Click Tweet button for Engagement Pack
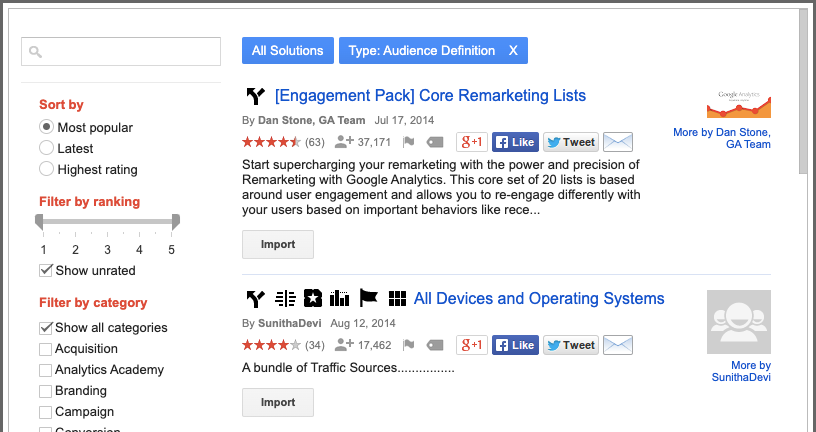The width and height of the screenshot is (816, 432). tap(571, 142)
